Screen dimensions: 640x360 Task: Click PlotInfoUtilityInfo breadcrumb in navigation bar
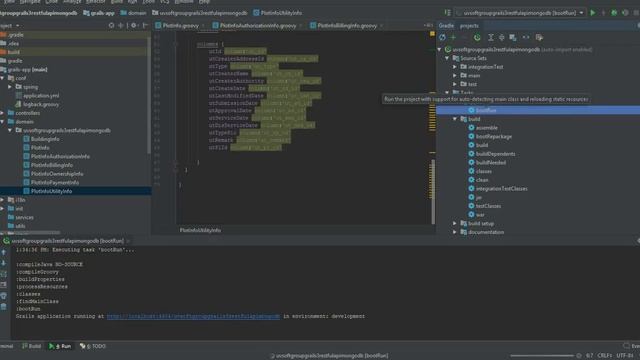pos(277,13)
